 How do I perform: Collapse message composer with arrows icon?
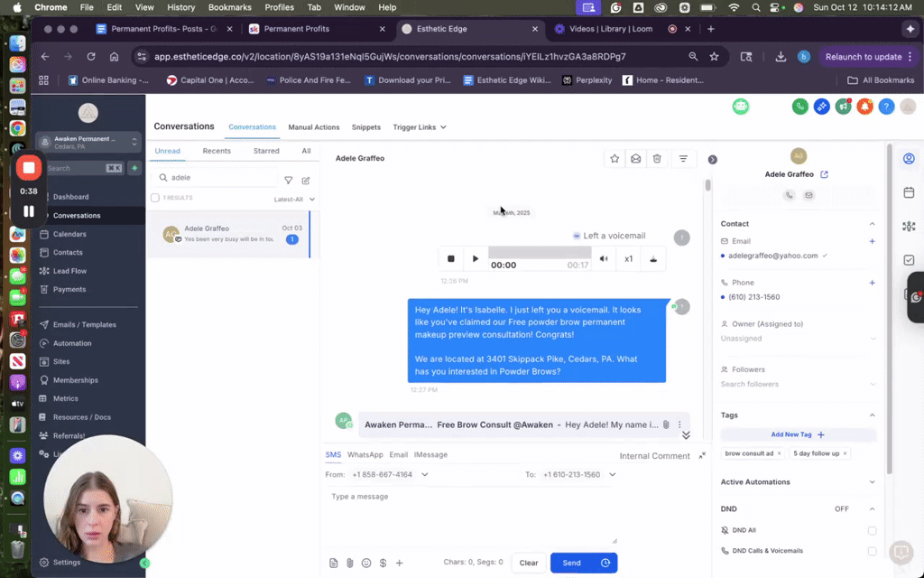click(x=702, y=455)
